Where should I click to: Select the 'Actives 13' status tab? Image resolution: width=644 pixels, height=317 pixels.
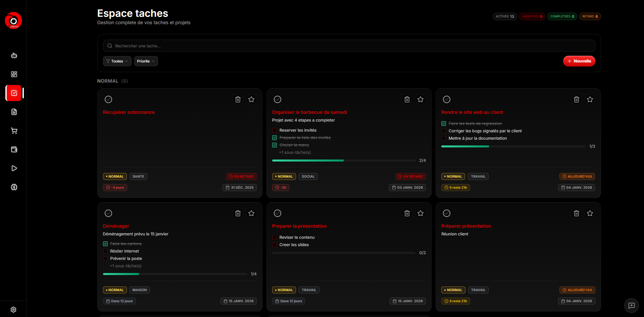(x=504, y=16)
